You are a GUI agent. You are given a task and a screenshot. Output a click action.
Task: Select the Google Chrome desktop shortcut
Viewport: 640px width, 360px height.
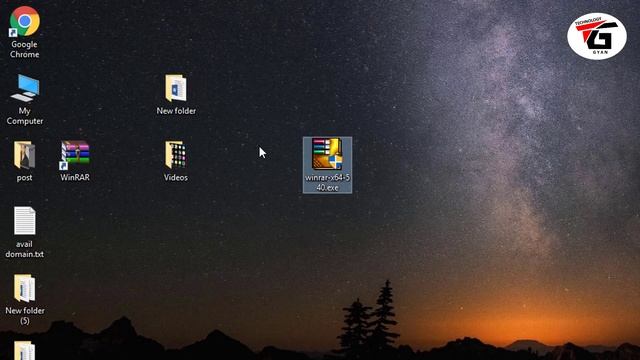[24, 21]
